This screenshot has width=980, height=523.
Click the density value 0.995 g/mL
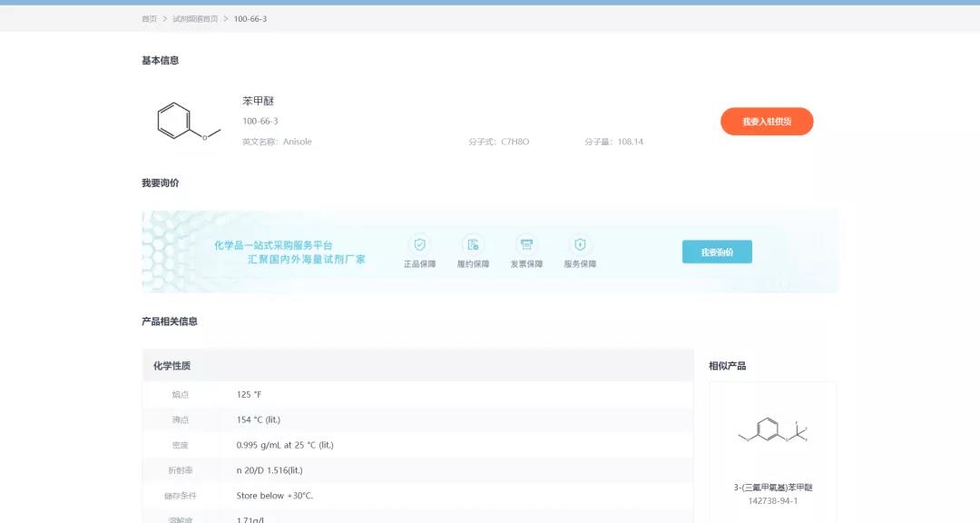click(x=285, y=446)
